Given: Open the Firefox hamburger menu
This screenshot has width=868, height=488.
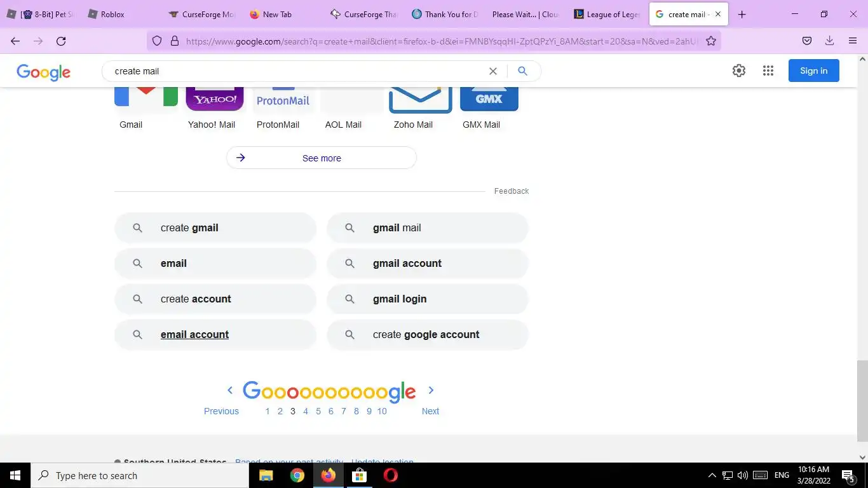Looking at the screenshot, I should (x=853, y=41).
